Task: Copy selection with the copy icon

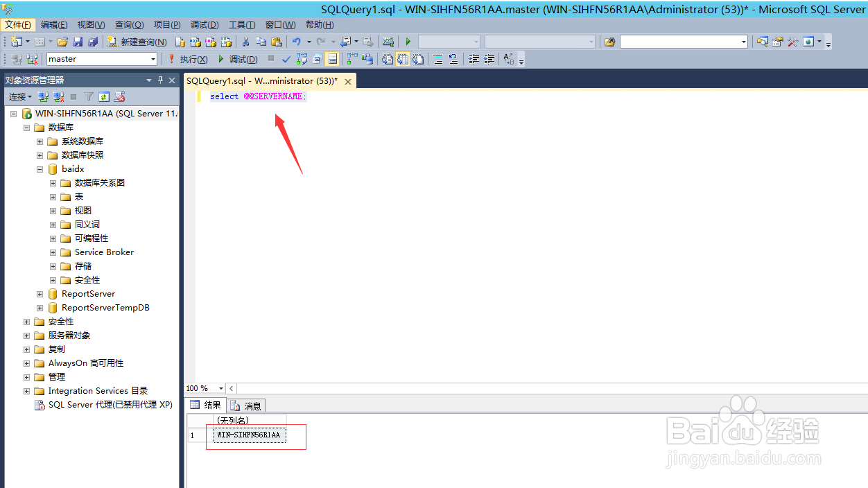Action: (261, 42)
